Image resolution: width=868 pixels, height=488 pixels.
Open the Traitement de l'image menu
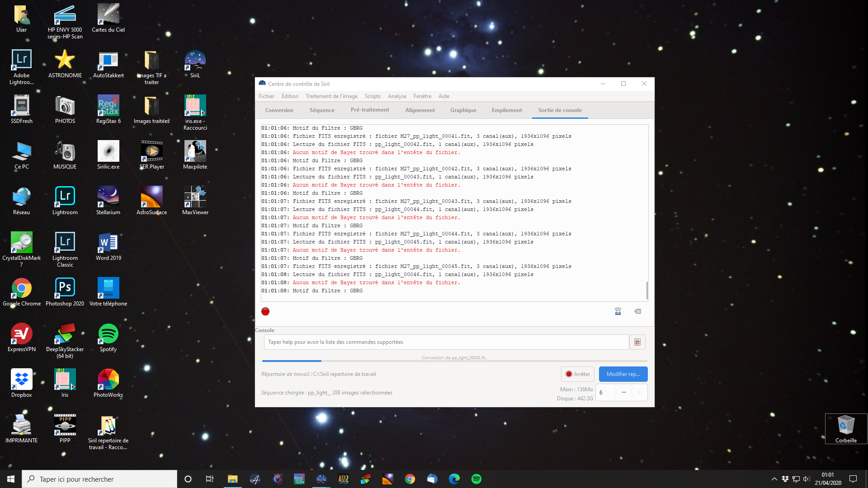(331, 96)
